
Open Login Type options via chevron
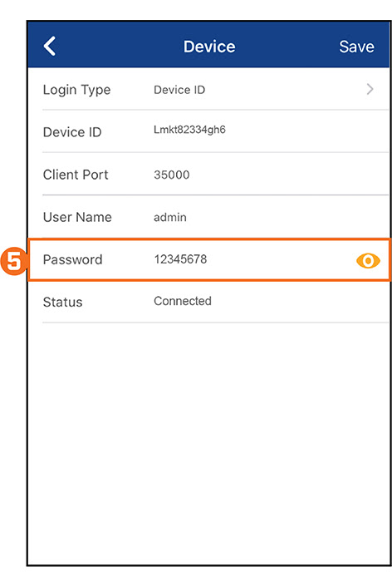[370, 89]
